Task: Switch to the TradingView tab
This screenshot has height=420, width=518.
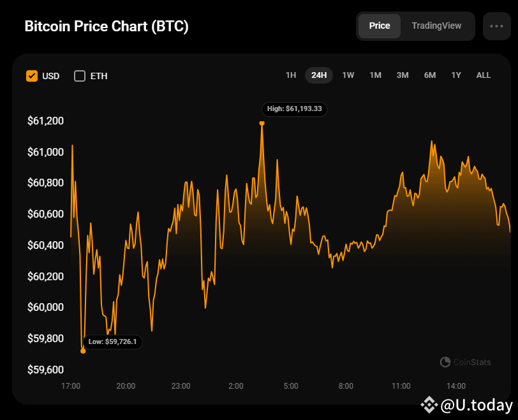Action: (x=436, y=26)
